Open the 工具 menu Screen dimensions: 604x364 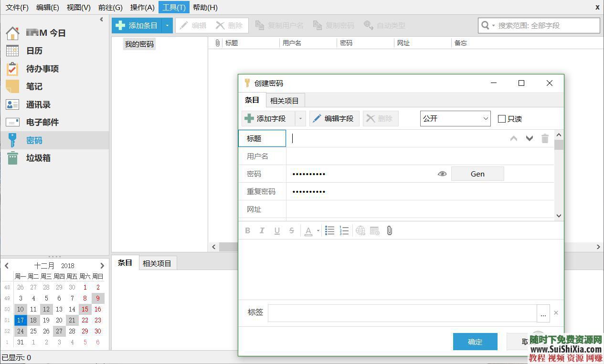pyautogui.click(x=174, y=7)
